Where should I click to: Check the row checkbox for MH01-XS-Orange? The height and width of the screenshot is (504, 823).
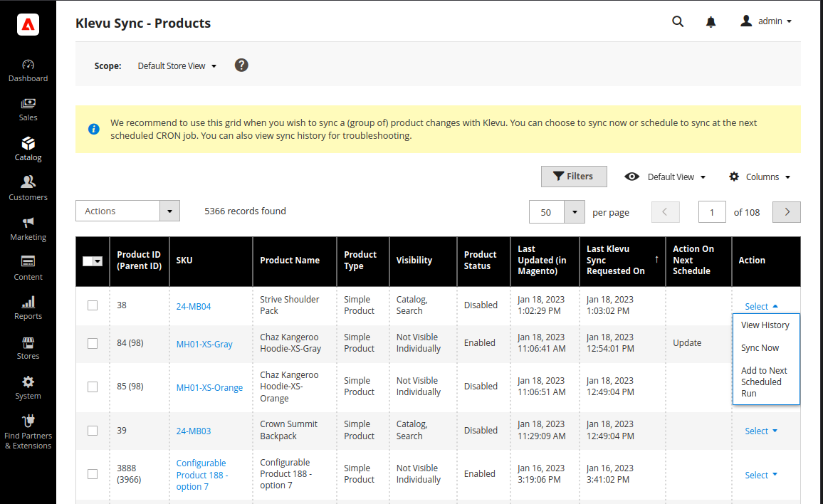[x=93, y=387]
